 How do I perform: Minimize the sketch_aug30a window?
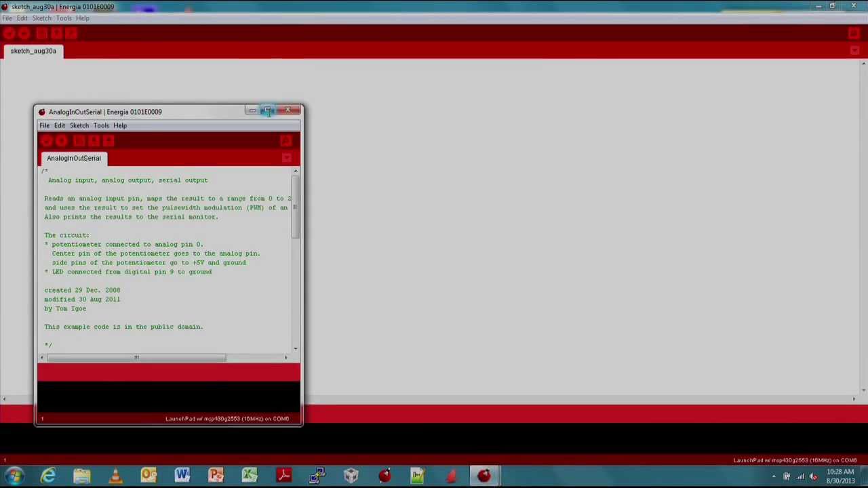click(x=818, y=6)
